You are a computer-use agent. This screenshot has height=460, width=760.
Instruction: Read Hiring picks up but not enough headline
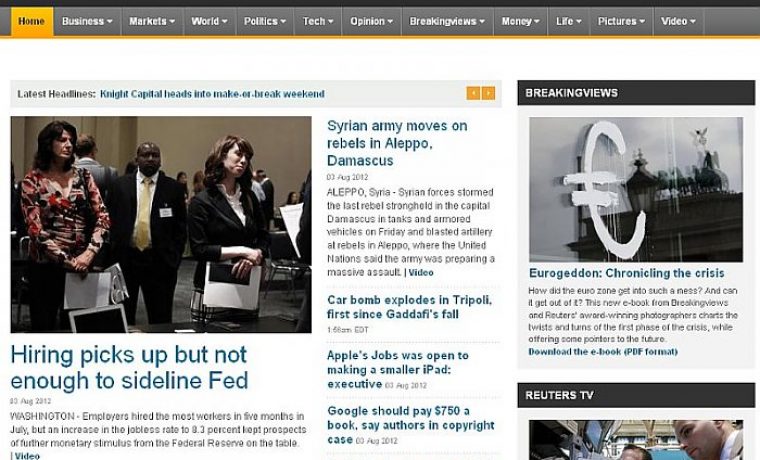(129, 367)
